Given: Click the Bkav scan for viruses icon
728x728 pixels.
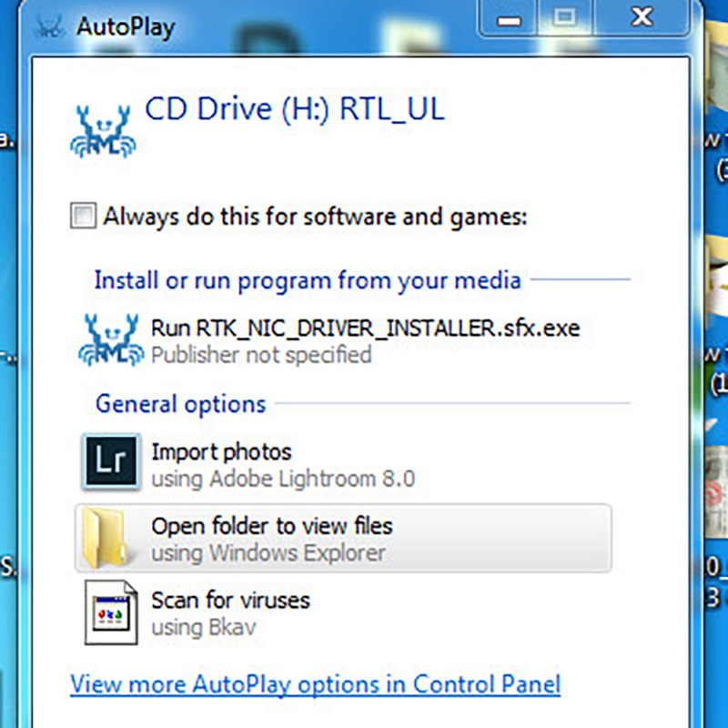Looking at the screenshot, I should coord(111,612).
